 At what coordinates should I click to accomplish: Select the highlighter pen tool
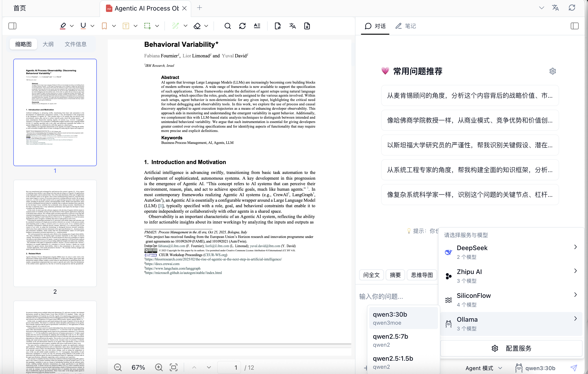(63, 26)
